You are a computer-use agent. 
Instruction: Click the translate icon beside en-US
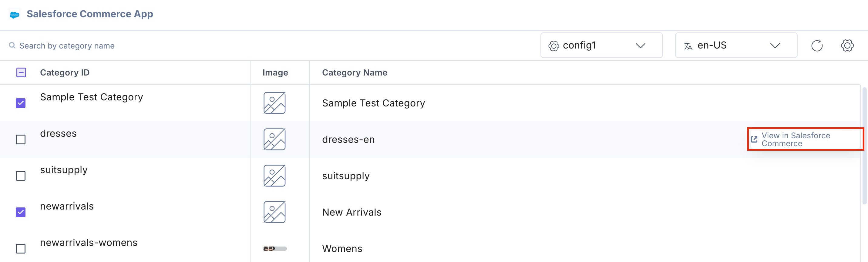point(688,46)
